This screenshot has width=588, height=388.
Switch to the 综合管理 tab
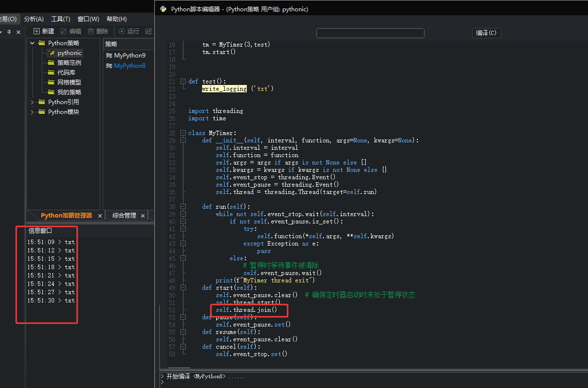pyautogui.click(x=124, y=215)
